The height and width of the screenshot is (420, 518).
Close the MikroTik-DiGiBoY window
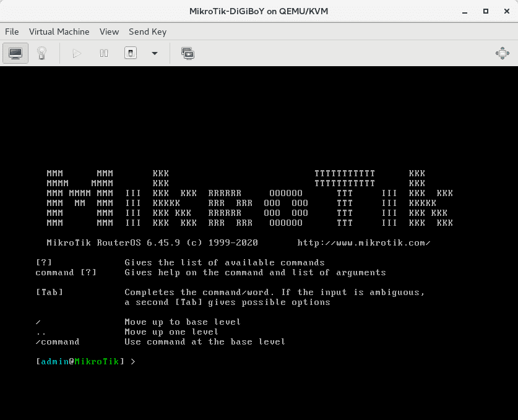pos(507,11)
